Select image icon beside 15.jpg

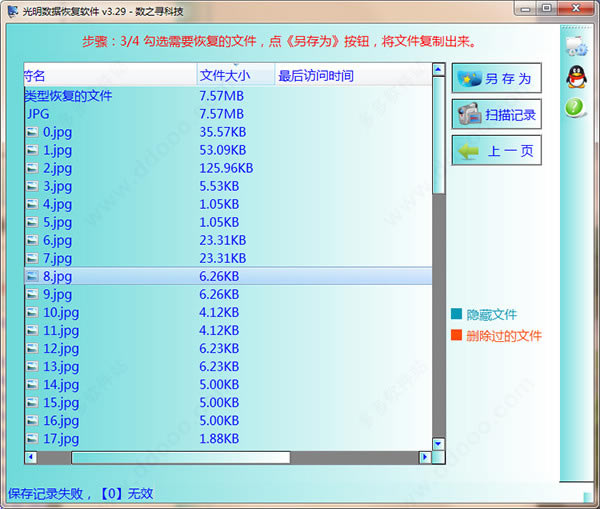tap(32, 402)
